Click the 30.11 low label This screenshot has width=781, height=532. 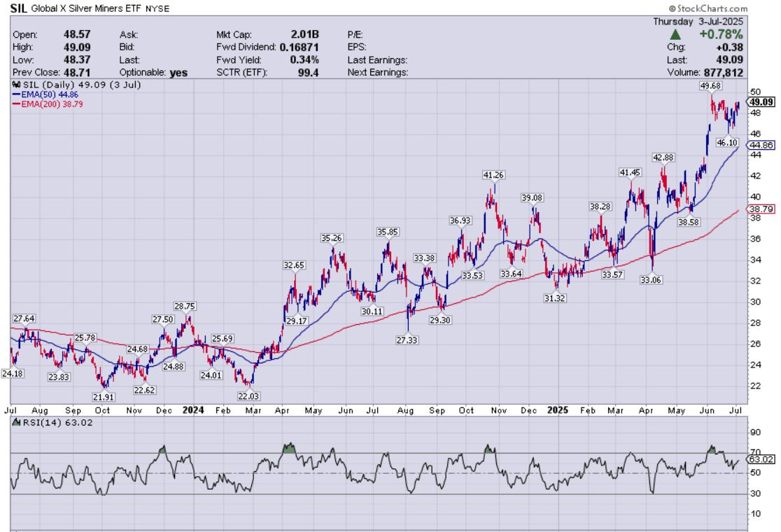pyautogui.click(x=372, y=311)
